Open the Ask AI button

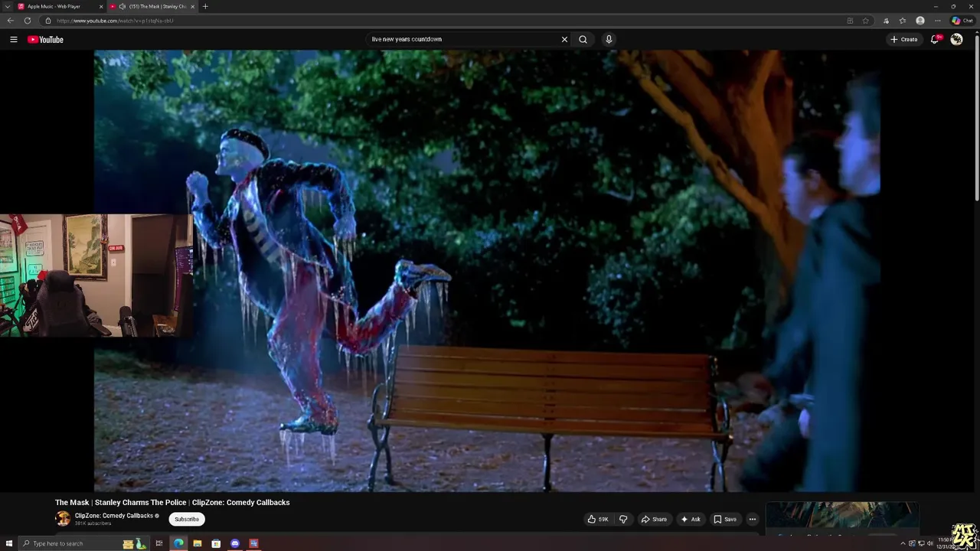(x=691, y=519)
